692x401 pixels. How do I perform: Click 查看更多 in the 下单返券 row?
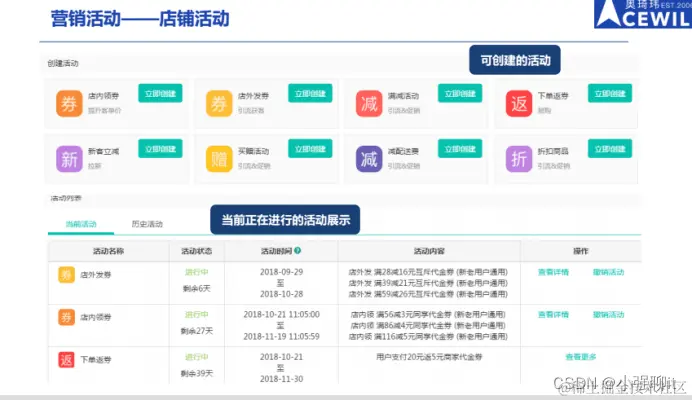coord(581,357)
